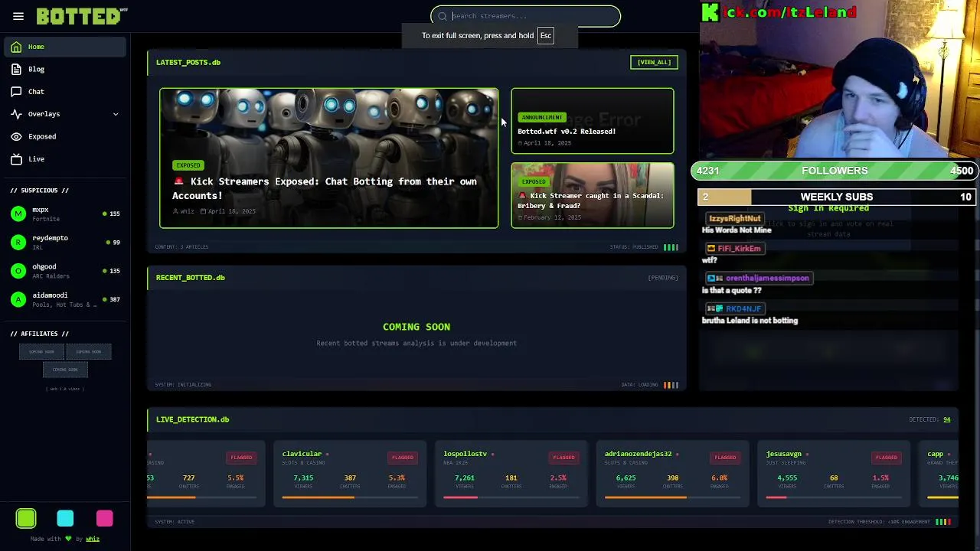This screenshot has width=980, height=551.
Task: Click VIEW_ALL button for latest posts
Action: (654, 62)
